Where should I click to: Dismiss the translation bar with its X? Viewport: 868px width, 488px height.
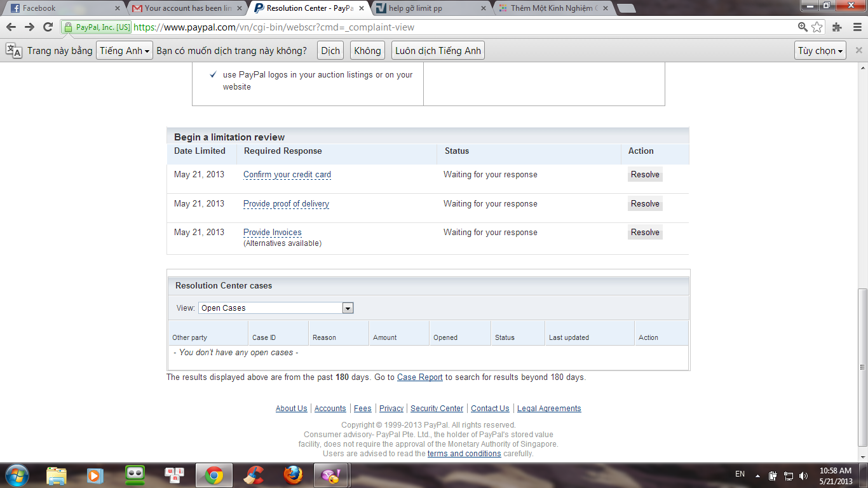[x=858, y=50]
